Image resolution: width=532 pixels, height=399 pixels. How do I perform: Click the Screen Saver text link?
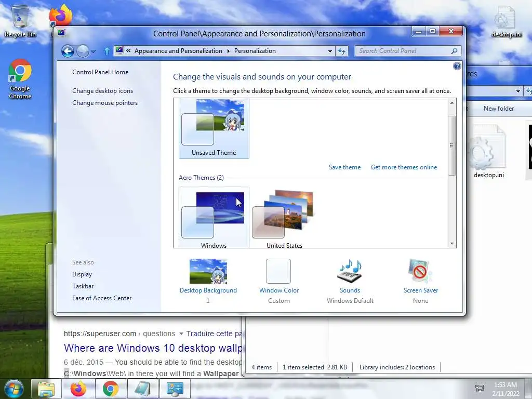pyautogui.click(x=421, y=290)
